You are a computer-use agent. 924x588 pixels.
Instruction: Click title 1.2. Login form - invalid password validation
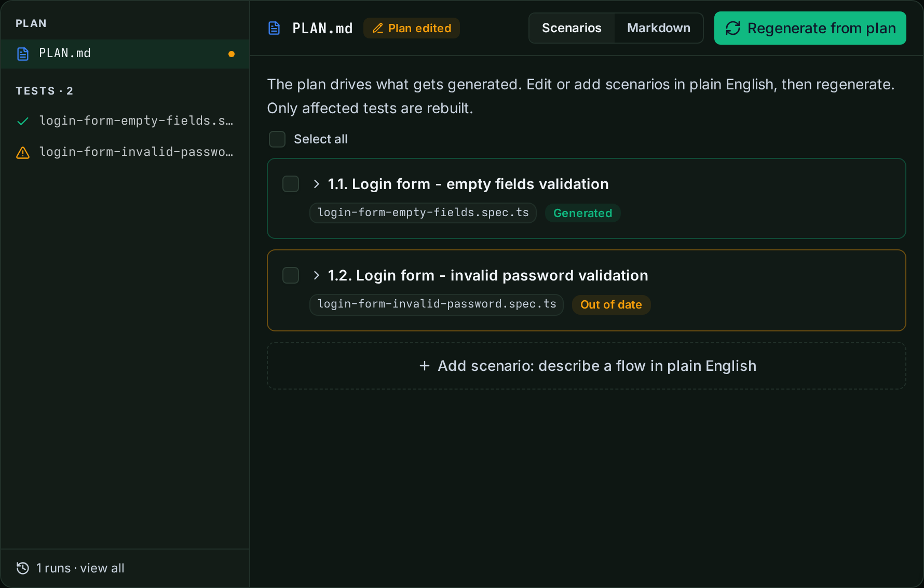point(488,275)
